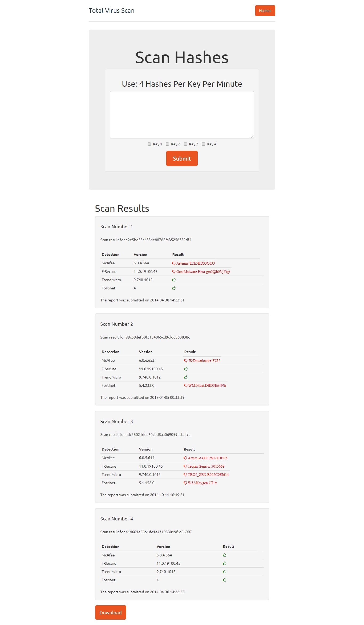Click TrendMicro thumbs-up icon in Scan Number 2
The height and width of the screenshot is (625, 364).
(x=186, y=377)
